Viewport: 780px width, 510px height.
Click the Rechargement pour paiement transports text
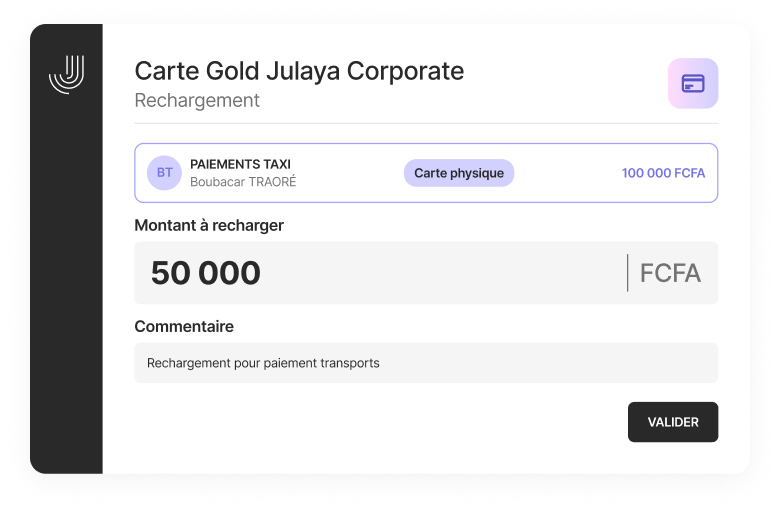click(263, 363)
